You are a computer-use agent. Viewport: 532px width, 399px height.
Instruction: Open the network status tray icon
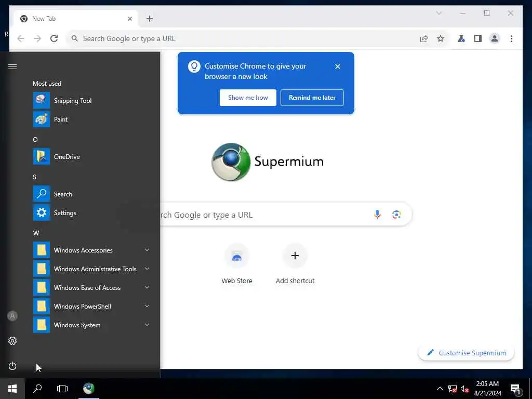point(453,389)
